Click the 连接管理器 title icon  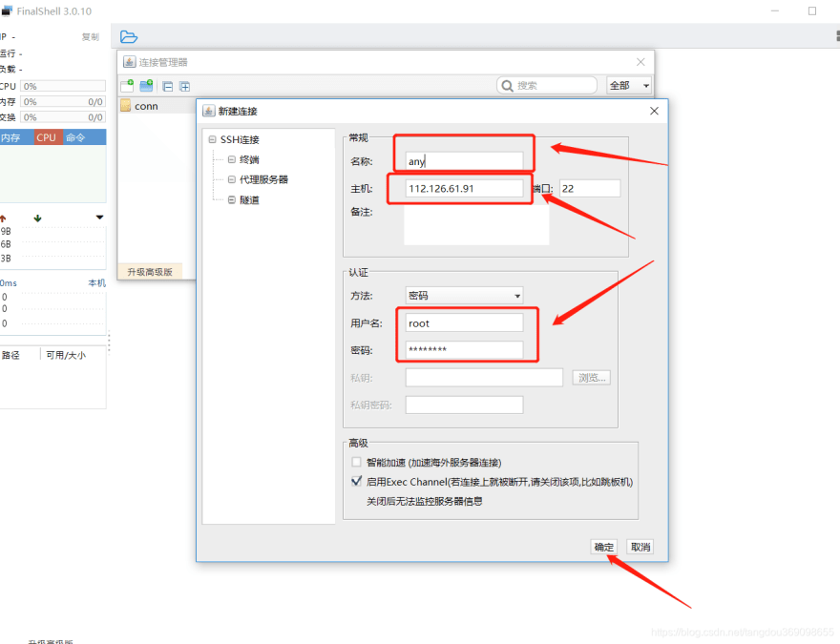click(x=129, y=62)
